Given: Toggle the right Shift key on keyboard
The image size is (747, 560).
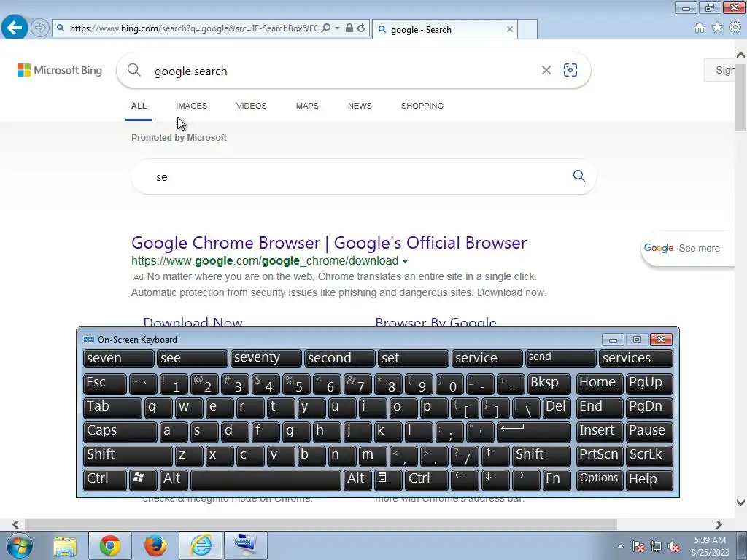Looking at the screenshot, I should (542, 455).
